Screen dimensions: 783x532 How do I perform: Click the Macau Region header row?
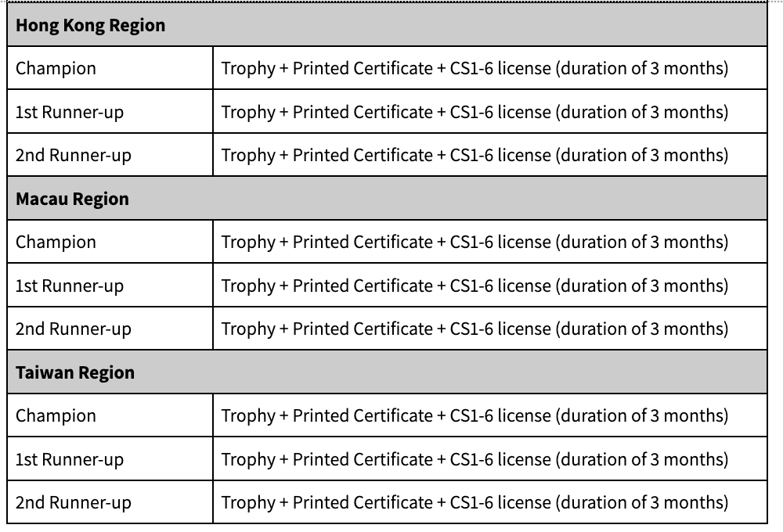73,199
